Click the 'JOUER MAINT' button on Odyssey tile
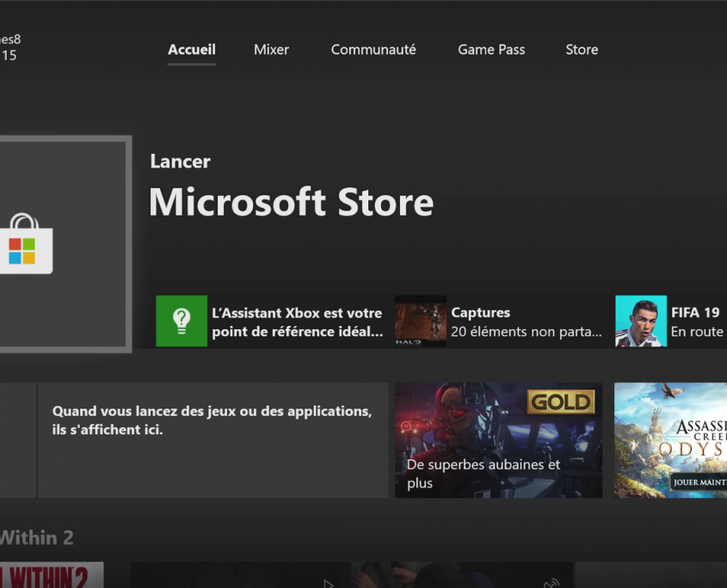The image size is (727, 588). (x=699, y=482)
